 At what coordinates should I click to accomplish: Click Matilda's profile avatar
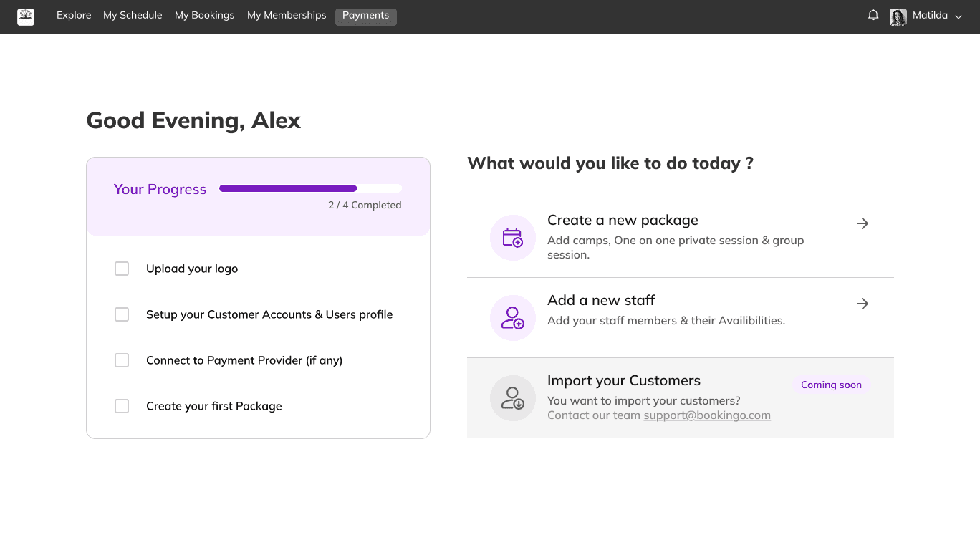click(898, 16)
